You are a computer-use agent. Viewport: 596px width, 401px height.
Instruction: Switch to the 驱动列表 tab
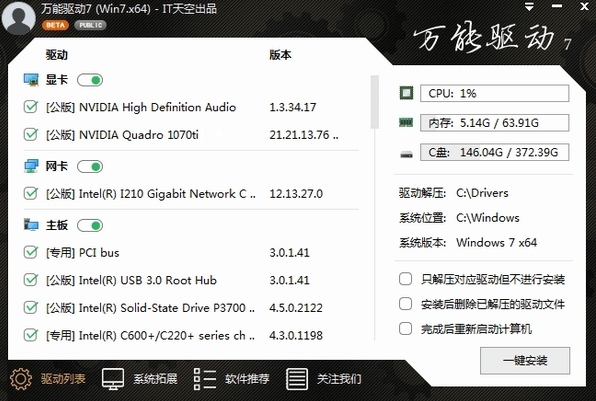point(63,379)
